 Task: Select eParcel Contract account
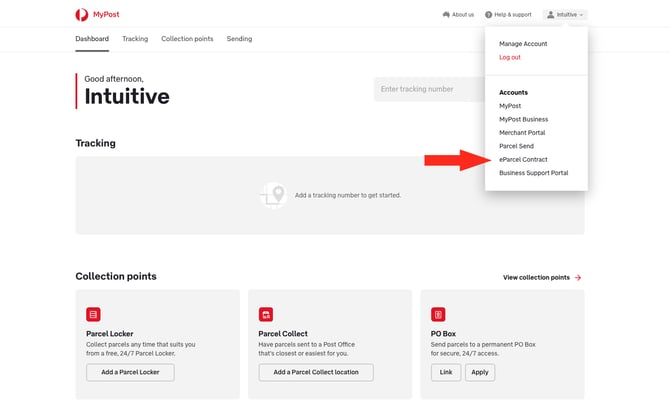click(x=523, y=159)
